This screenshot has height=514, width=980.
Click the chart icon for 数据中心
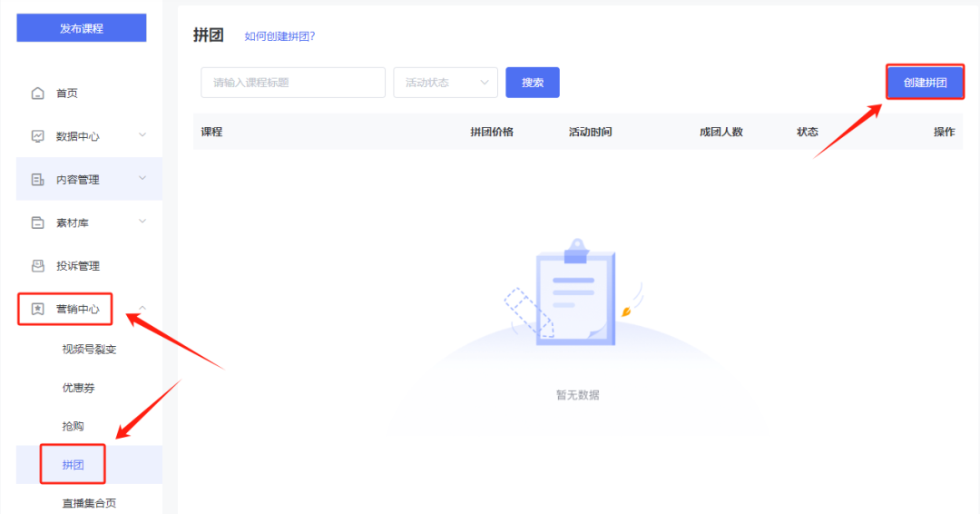[37, 136]
